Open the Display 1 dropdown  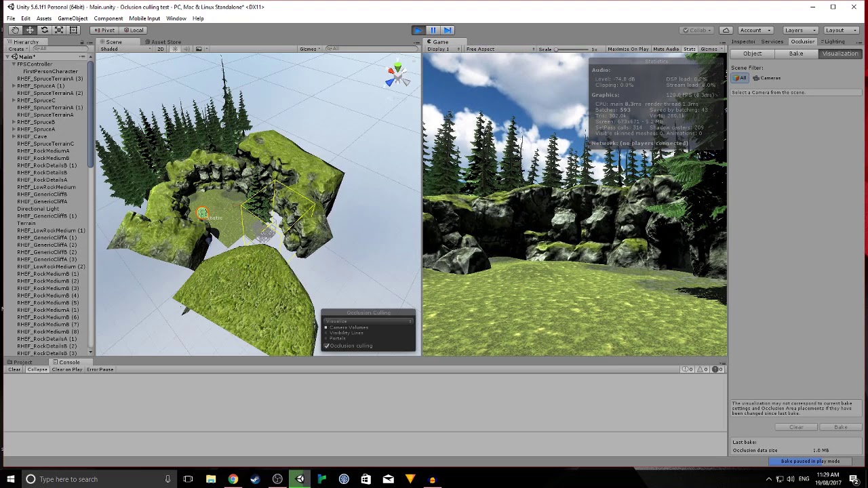pos(443,49)
